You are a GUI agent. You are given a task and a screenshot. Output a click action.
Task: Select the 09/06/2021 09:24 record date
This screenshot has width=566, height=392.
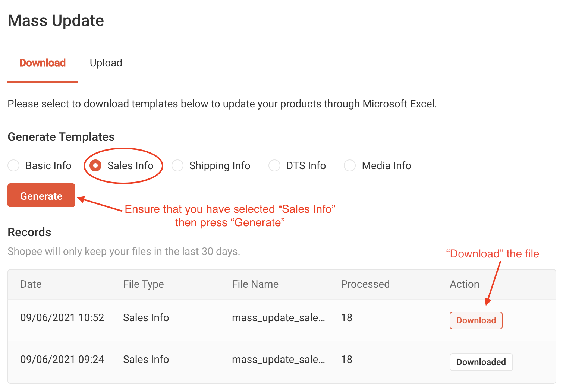pos(62,360)
